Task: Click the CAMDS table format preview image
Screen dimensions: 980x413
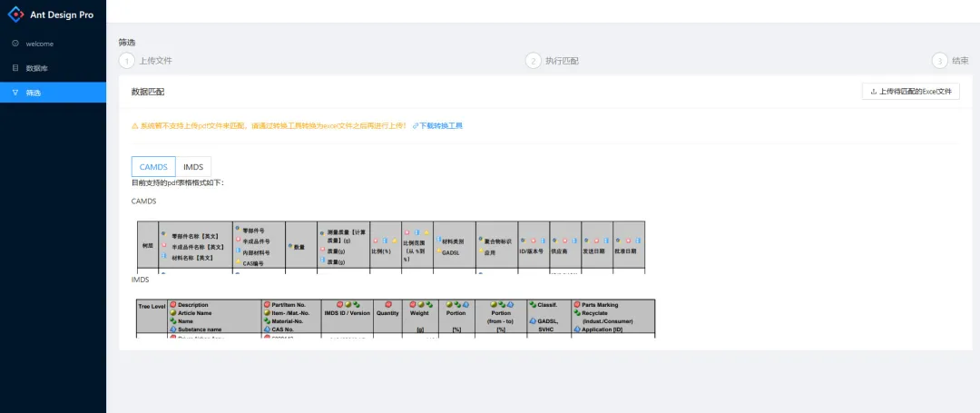Action: click(x=390, y=246)
